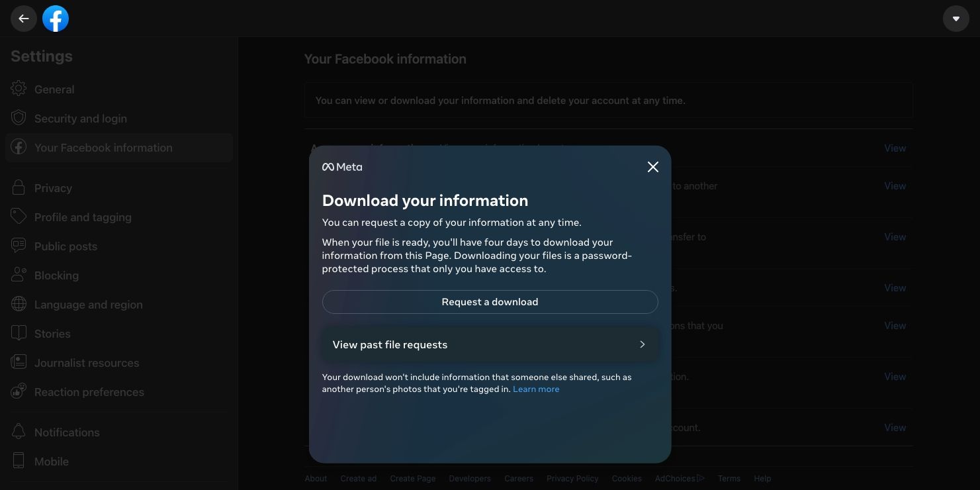980x490 pixels.
Task: Open General settings via the gear icon
Action: tap(19, 89)
